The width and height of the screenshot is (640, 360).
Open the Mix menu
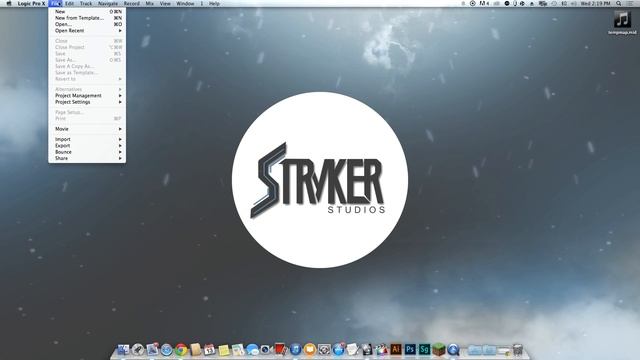150,3
